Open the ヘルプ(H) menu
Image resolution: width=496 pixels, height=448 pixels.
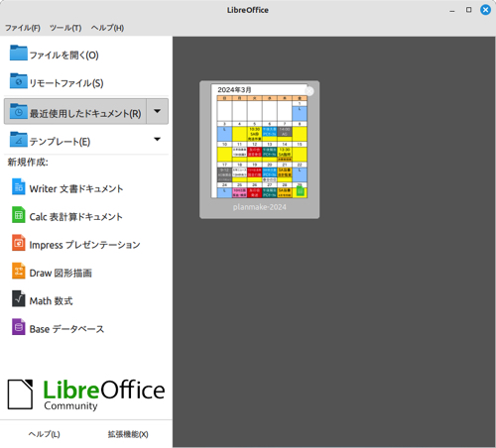click(x=107, y=28)
